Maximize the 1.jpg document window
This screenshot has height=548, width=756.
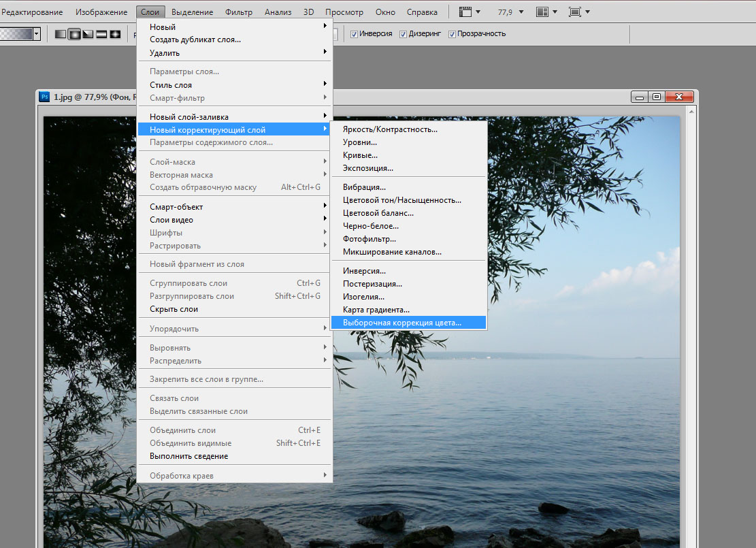coord(657,97)
